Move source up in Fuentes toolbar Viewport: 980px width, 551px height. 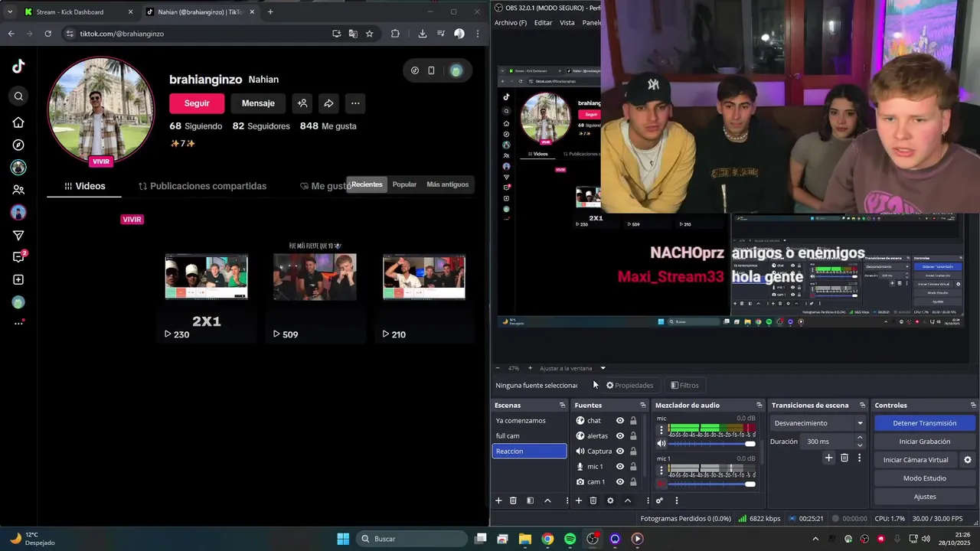[x=628, y=500]
